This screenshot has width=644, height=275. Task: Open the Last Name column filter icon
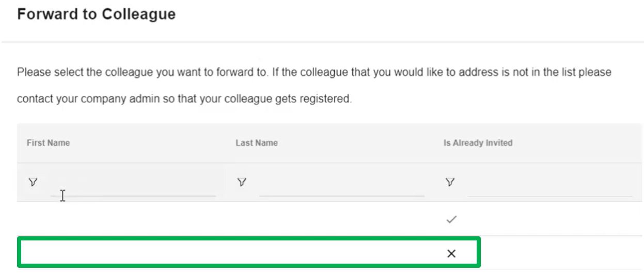pyautogui.click(x=242, y=182)
